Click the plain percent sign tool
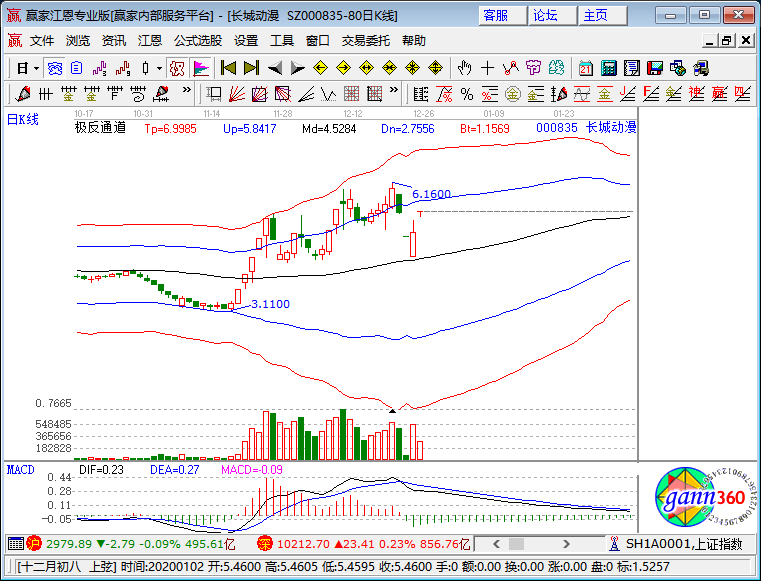This screenshot has width=761, height=581. (467, 94)
